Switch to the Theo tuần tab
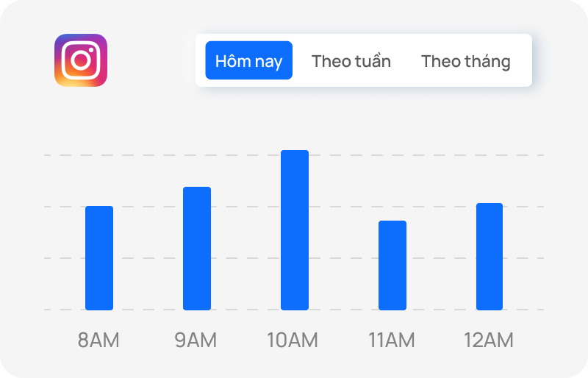The height and width of the screenshot is (378, 588). click(351, 60)
